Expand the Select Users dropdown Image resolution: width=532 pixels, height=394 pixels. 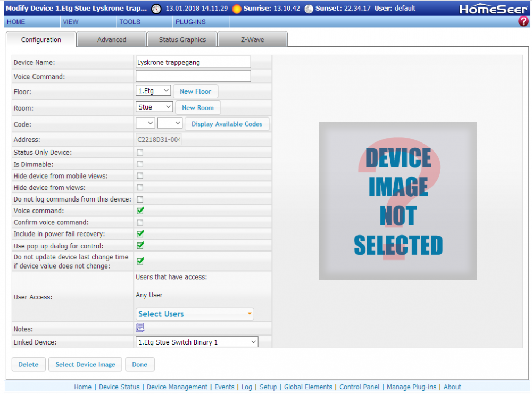[x=195, y=314]
